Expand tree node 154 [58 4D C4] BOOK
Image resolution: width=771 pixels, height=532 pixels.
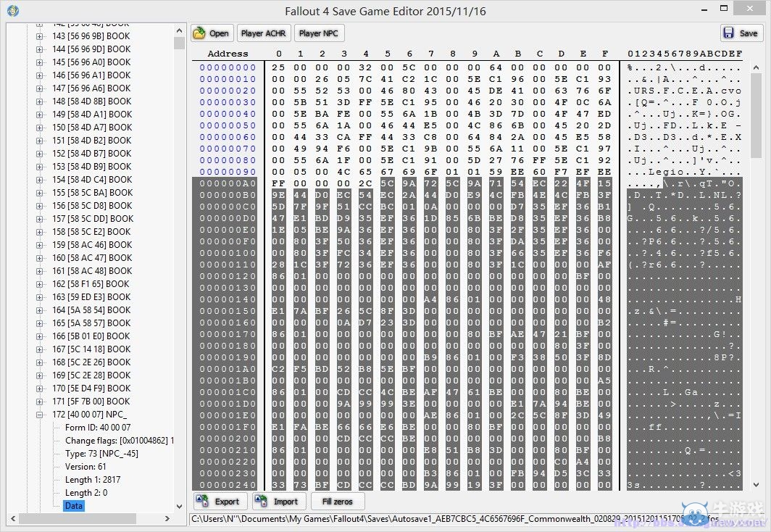pos(39,180)
